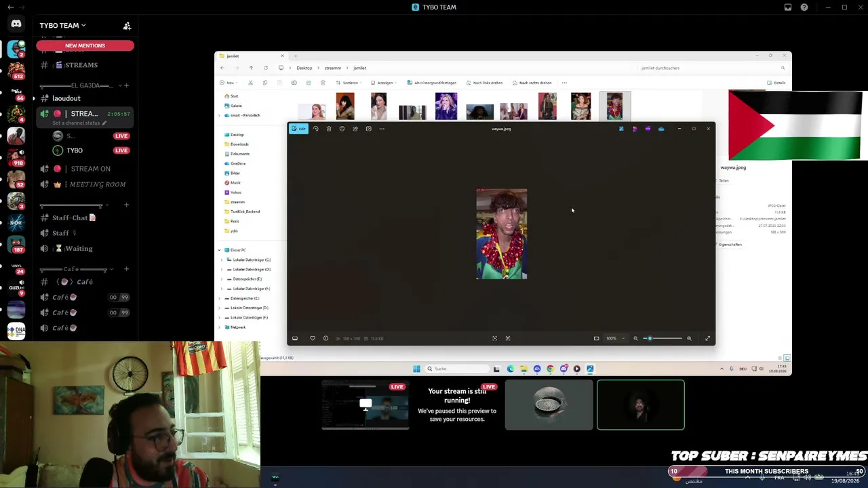Viewport: 868px width, 488px height.
Task: Go up one folder in File Explorer
Action: 251,68
